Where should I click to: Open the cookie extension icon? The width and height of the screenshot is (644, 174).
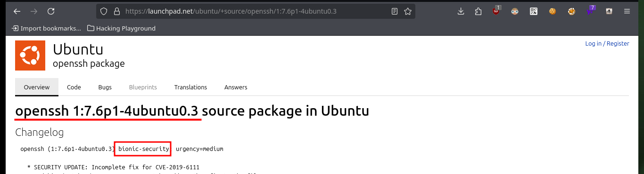tap(553, 11)
